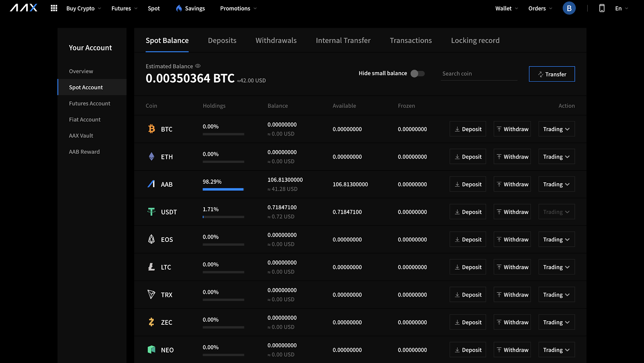Click the TRX coin icon

coord(151,295)
